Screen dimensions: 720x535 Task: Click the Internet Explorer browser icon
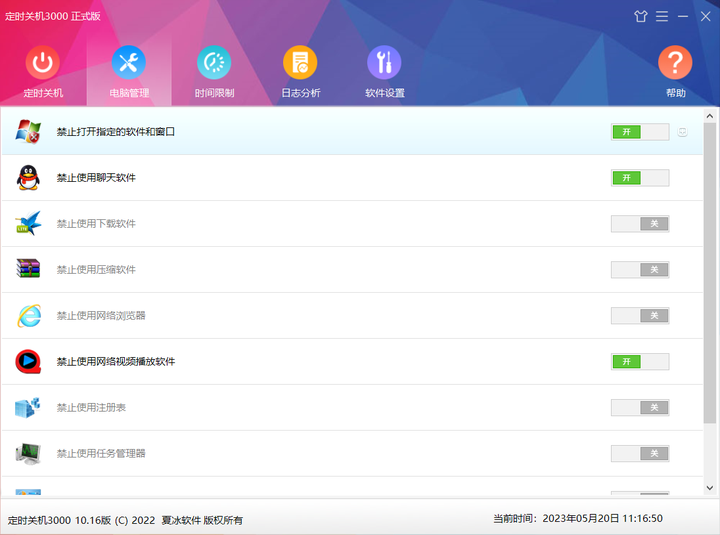click(x=29, y=315)
